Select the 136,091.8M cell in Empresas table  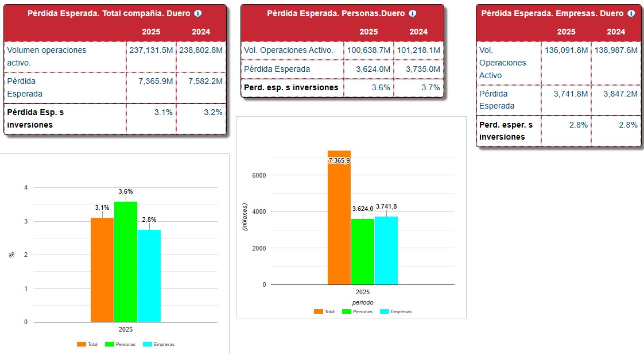pos(566,63)
